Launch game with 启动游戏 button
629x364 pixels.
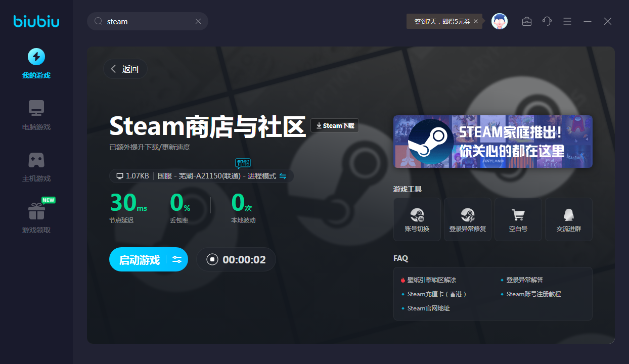coord(139,260)
